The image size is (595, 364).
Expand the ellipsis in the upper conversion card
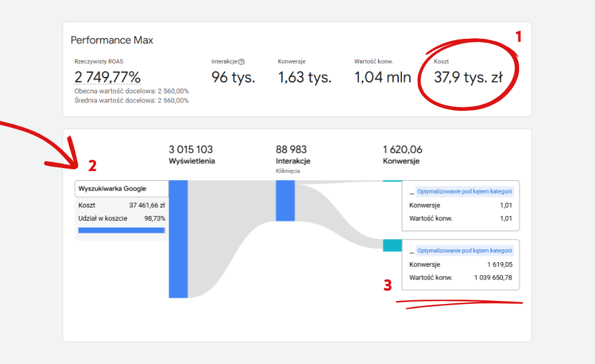(411, 192)
